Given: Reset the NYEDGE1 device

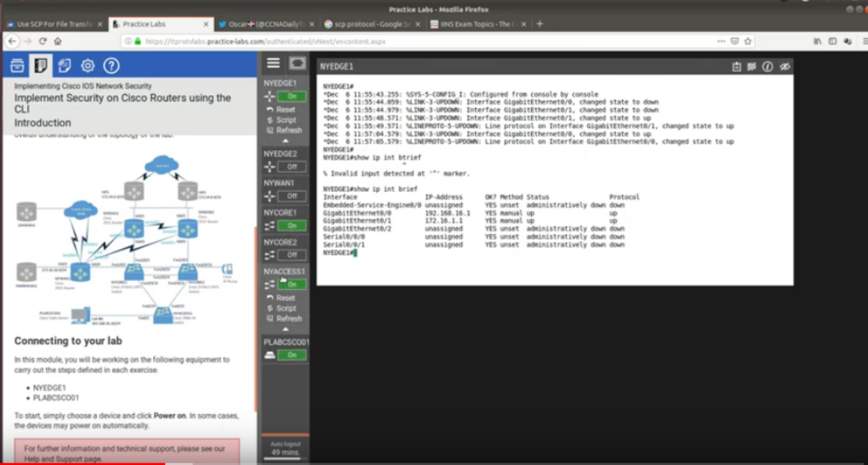Looking at the screenshot, I should 287,109.
